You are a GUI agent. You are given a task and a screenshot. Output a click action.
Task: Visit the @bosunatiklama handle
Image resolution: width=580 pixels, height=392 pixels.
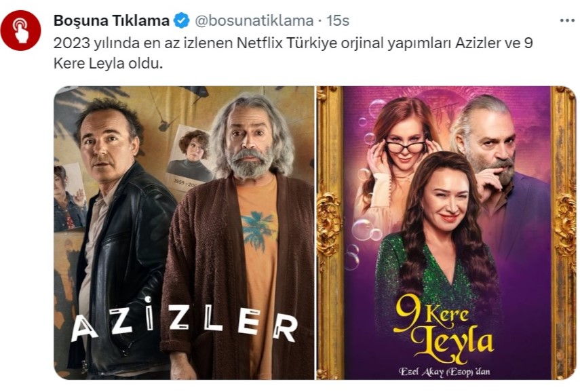(254, 21)
